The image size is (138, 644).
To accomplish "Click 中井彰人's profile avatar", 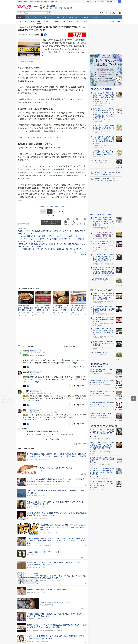I will coord(20,392).
